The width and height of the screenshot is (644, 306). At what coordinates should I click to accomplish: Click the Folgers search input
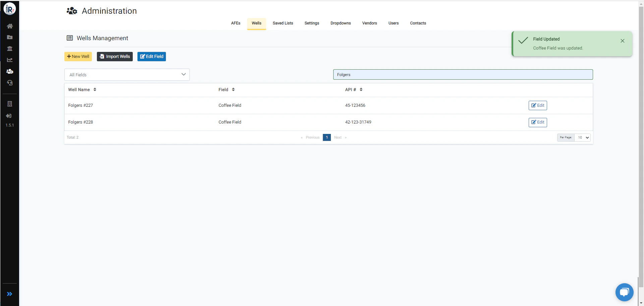463,74
